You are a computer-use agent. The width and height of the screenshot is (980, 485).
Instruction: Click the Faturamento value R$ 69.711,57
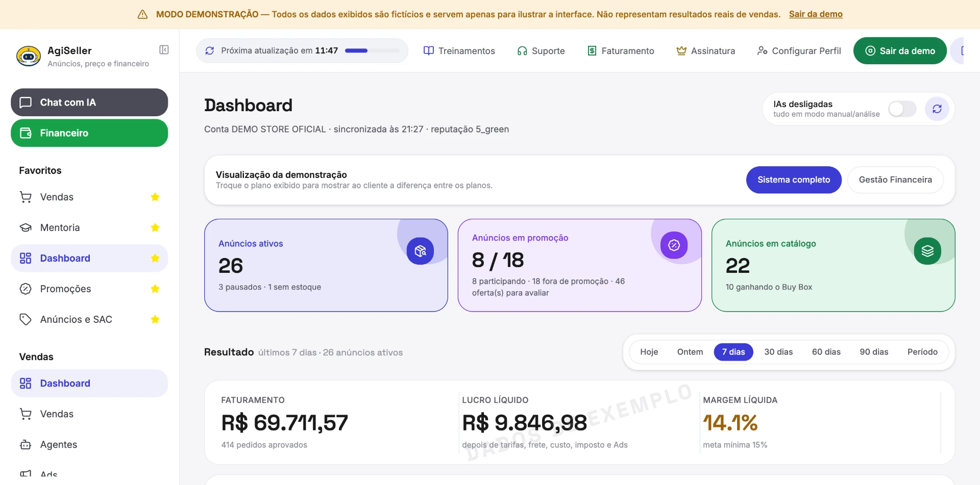coord(284,423)
